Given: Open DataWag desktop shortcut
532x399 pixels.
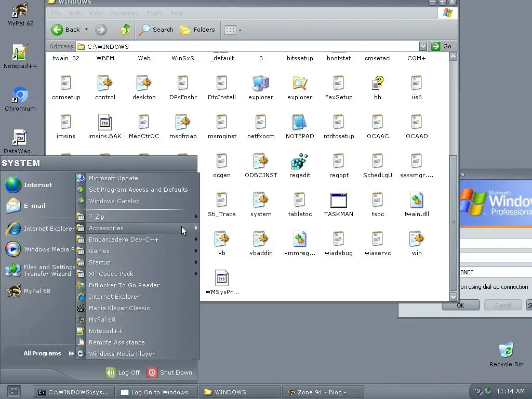Looking at the screenshot, I should point(20,142).
